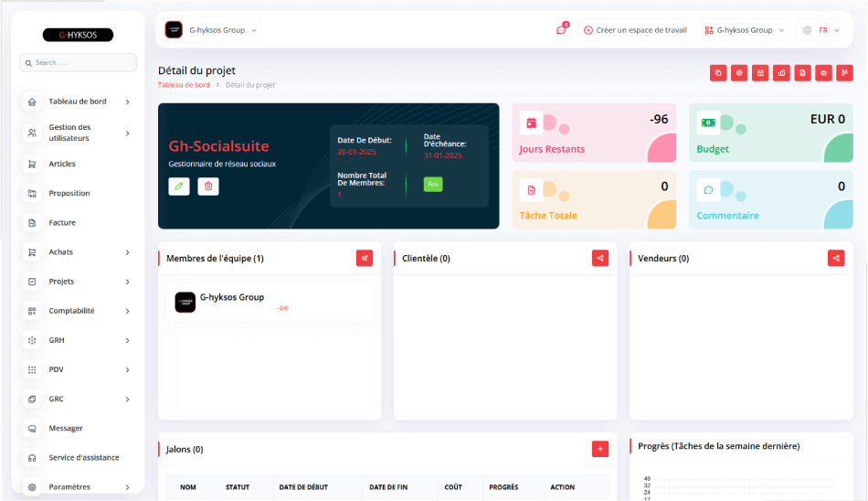Image resolution: width=868 pixels, height=501 pixels.
Task: Open the target/settings red toolbar icon
Action: [x=739, y=73]
